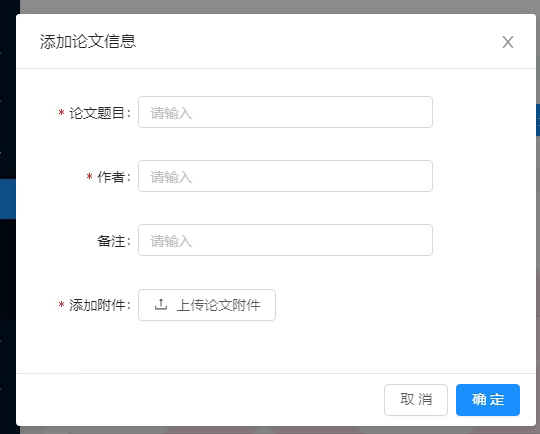Click the 上传论文附件 upload button
The image size is (540, 434).
pyautogui.click(x=207, y=305)
